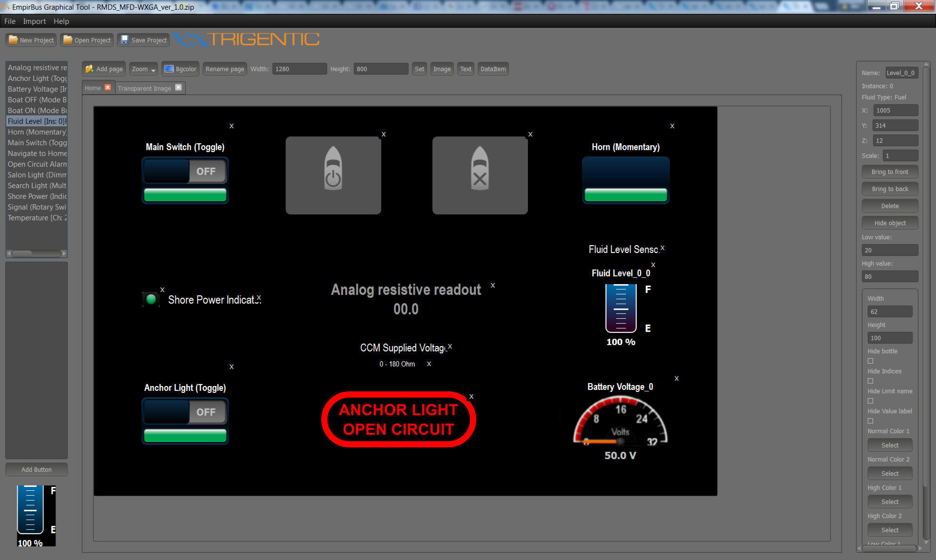Check the Hide Value label checkbox

point(870,421)
